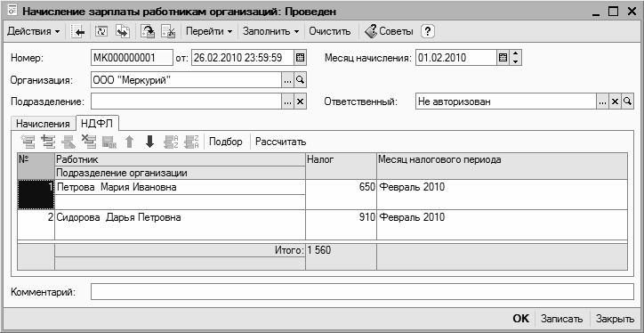The width and height of the screenshot is (644, 333).
Task: Open the Ответственный magnifier lookup icon
Action: click(627, 102)
